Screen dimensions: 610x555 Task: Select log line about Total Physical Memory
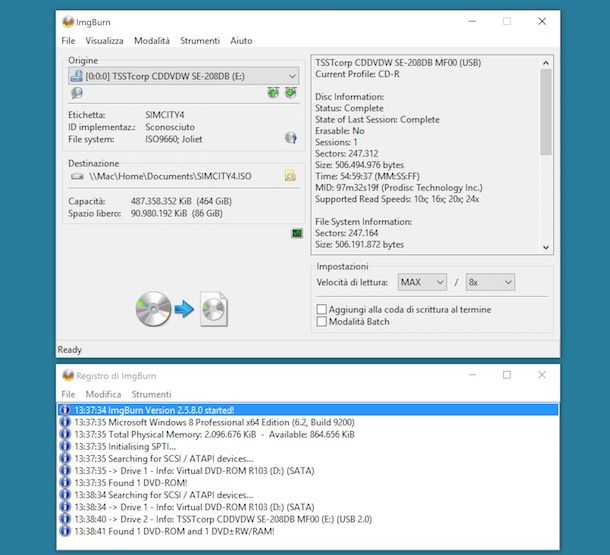pyautogui.click(x=214, y=434)
